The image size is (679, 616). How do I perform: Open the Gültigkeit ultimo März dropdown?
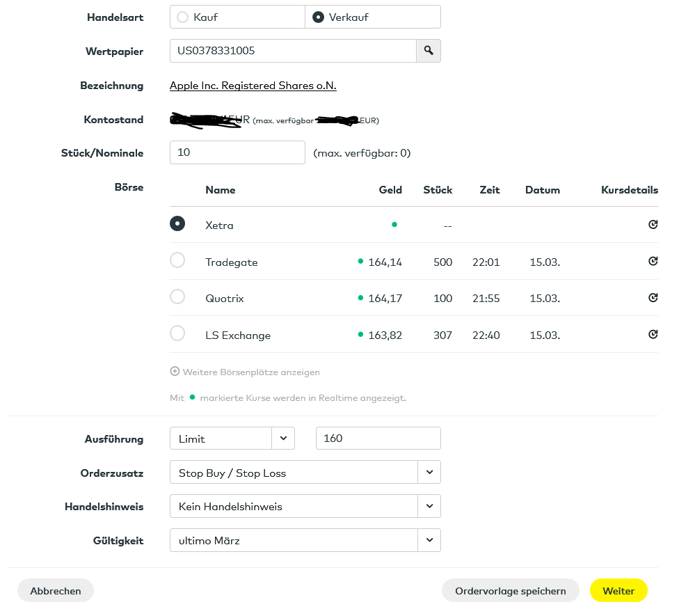[429, 540]
